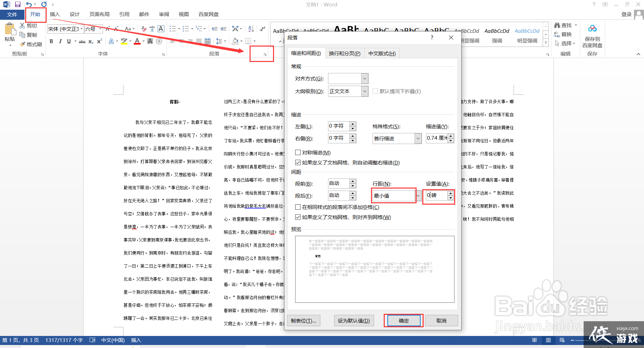Open the 对齐方式 alignment dropdown

[365, 79]
